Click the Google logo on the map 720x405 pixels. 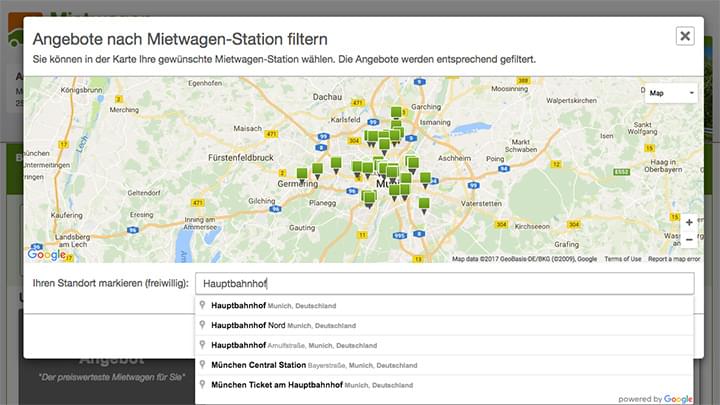[x=47, y=254]
